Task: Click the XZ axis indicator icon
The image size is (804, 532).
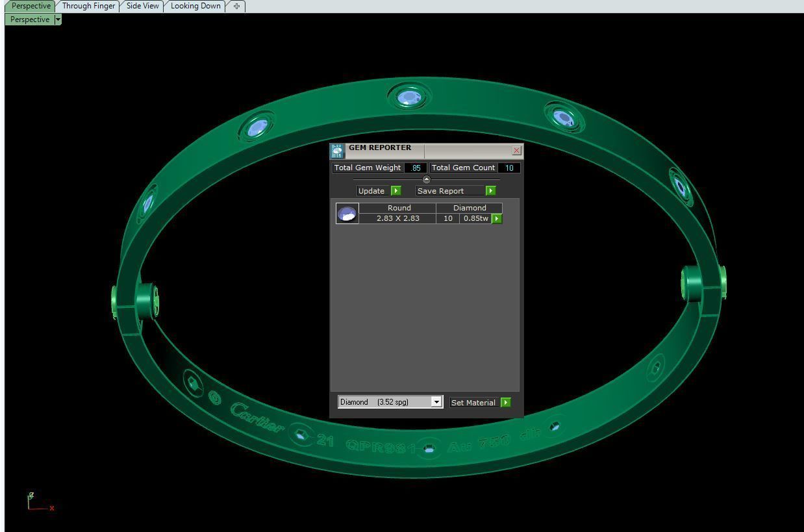Action: point(40,502)
